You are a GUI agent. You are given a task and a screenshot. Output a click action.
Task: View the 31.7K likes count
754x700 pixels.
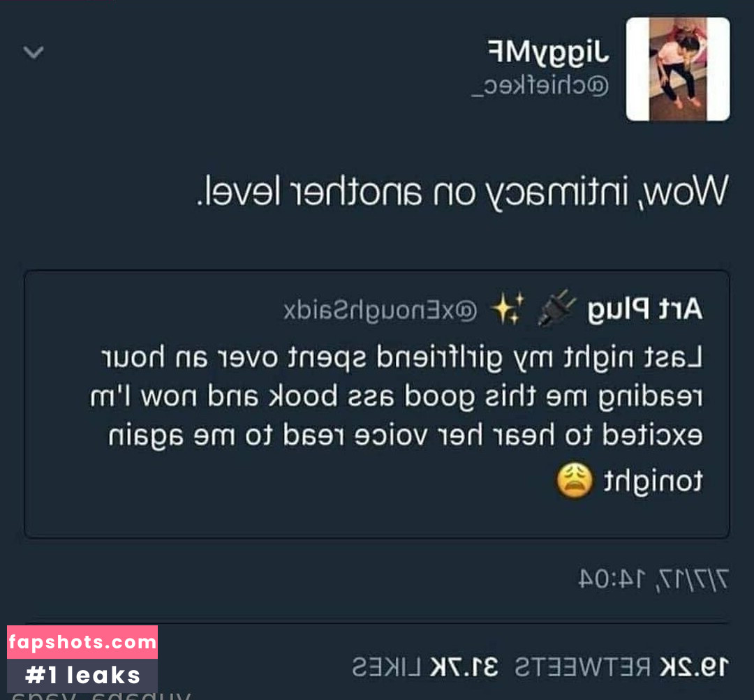click(464, 667)
